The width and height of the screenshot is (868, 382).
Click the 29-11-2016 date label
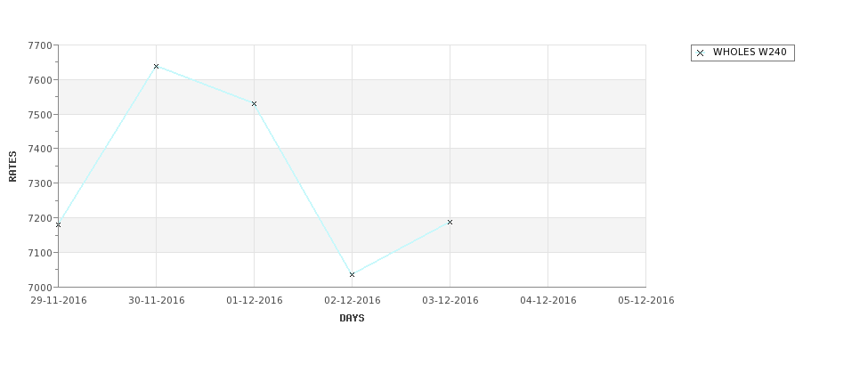click(59, 301)
